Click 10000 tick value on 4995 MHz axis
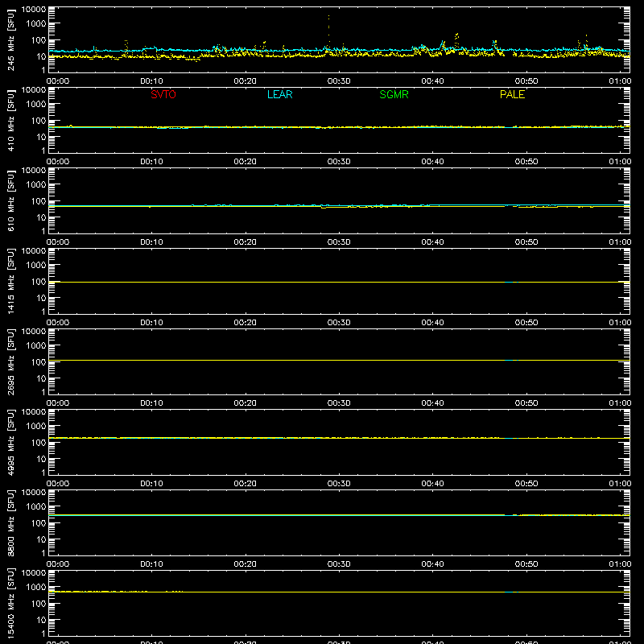This screenshot has height=644, width=644. point(34,412)
